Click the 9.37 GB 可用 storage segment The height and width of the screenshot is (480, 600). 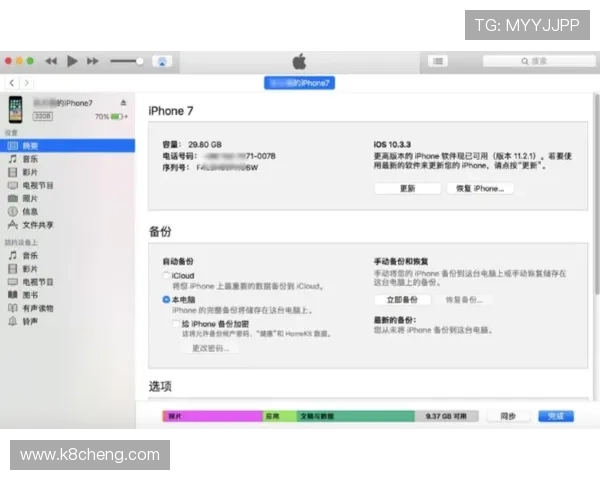click(x=447, y=416)
